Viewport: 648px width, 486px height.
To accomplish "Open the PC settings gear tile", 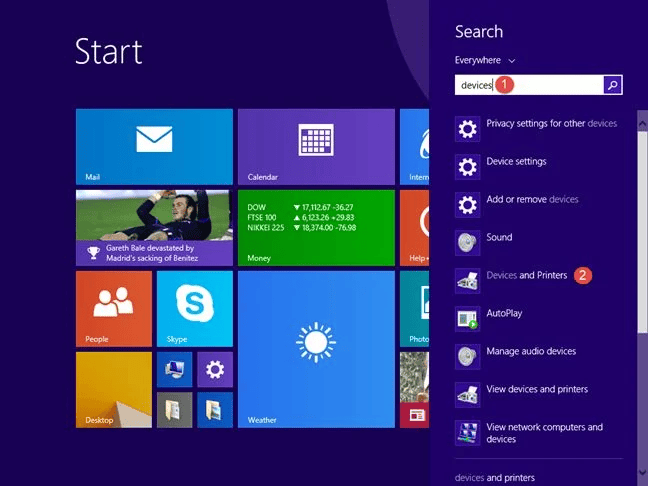I will [215, 369].
